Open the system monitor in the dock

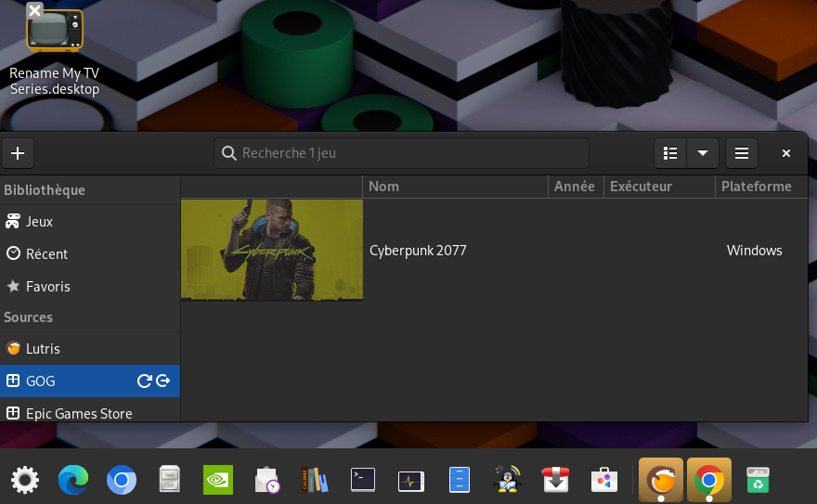411,481
